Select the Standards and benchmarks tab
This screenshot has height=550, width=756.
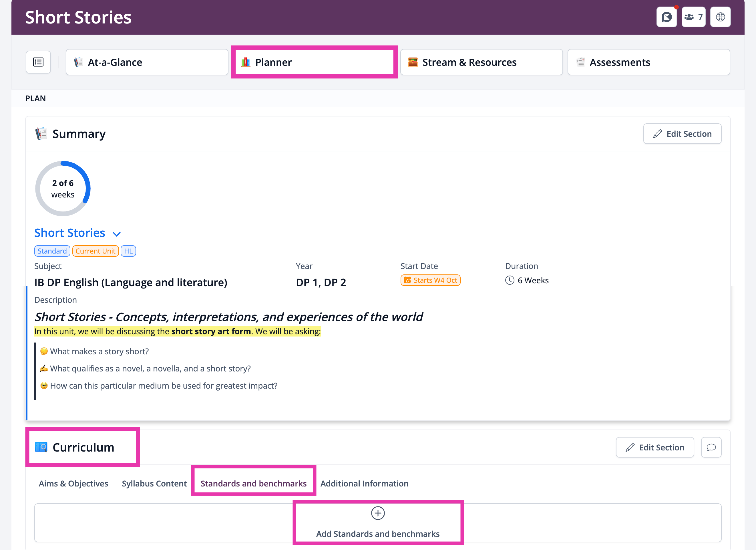(x=253, y=484)
